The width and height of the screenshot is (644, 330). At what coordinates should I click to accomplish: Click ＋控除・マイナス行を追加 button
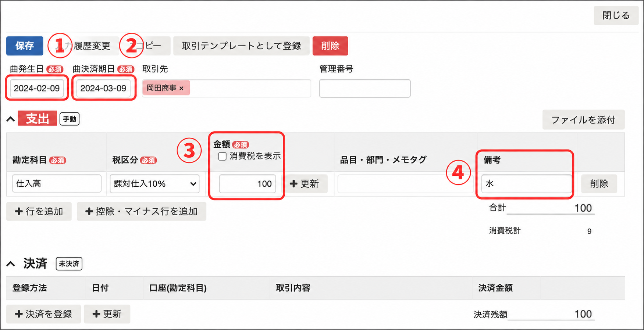tap(142, 211)
